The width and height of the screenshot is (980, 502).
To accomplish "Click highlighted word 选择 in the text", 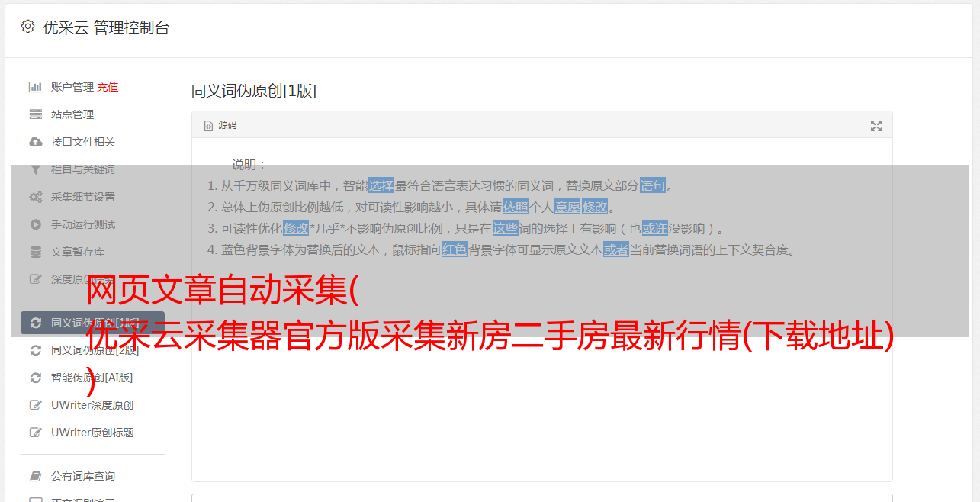I will point(381,185).
